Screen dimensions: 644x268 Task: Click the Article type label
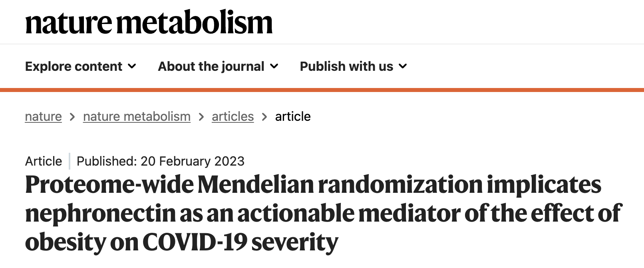44,161
